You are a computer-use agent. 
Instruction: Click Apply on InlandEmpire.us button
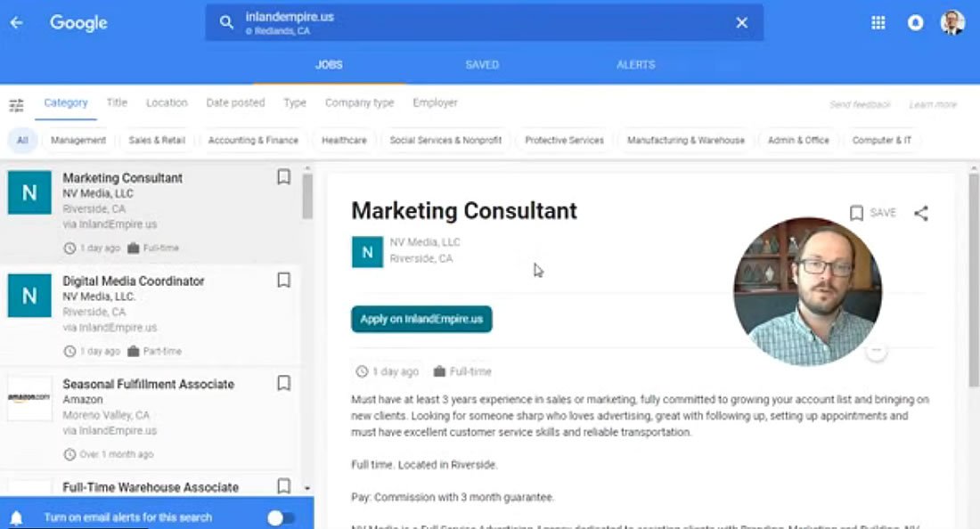point(422,319)
